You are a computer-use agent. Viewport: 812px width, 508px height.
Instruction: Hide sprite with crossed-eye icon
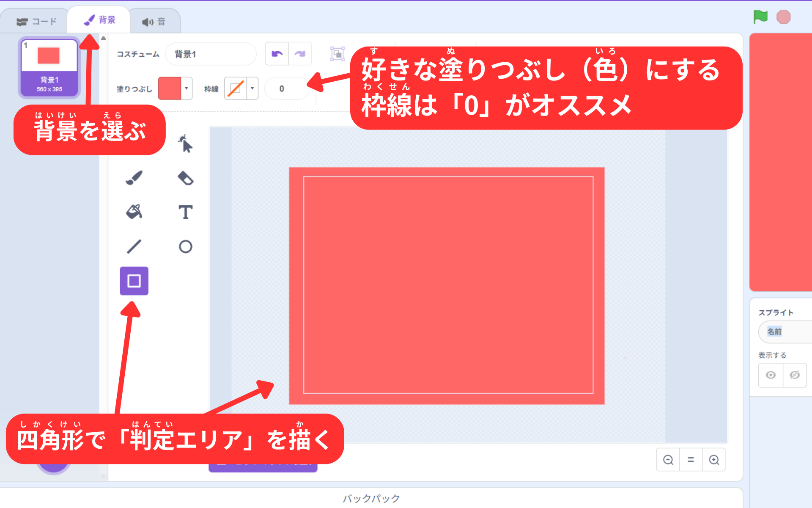pyautogui.click(x=795, y=375)
